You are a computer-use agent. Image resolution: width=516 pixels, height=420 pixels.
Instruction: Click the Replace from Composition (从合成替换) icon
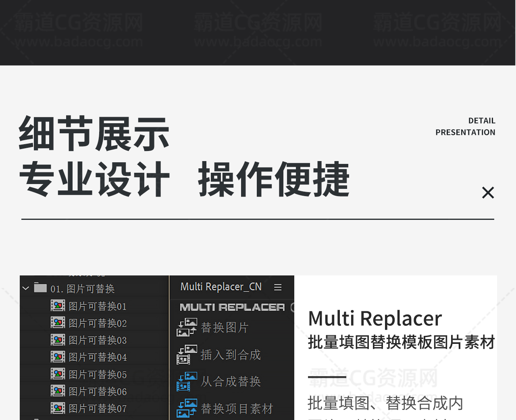pyautogui.click(x=187, y=381)
